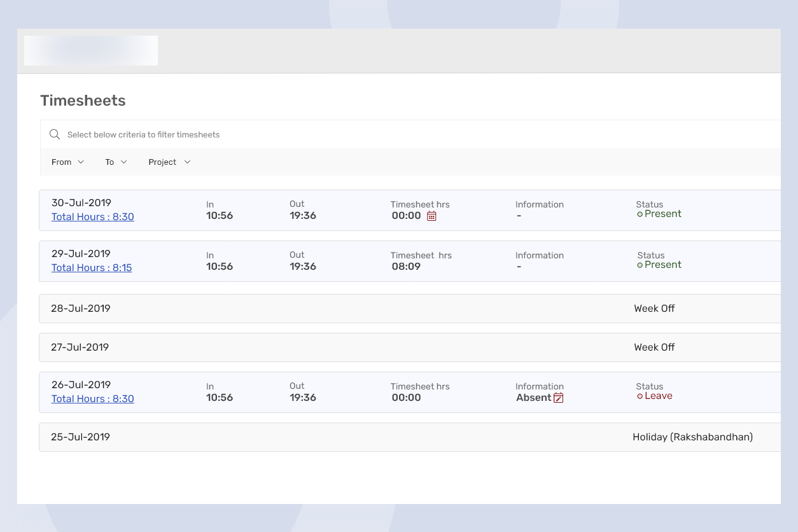Click the 08:09 timesheet hours value
Image resolution: width=798 pixels, height=532 pixels.
(406, 267)
